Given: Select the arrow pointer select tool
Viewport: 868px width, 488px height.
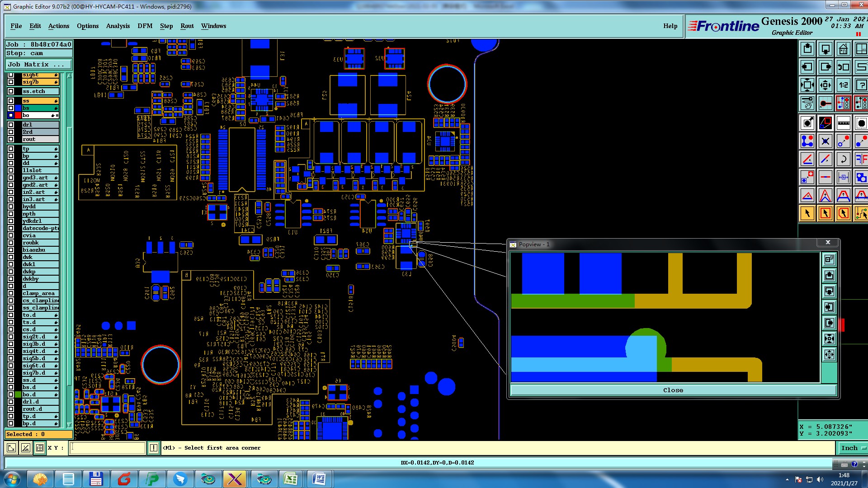Looking at the screenshot, I should 807,213.
